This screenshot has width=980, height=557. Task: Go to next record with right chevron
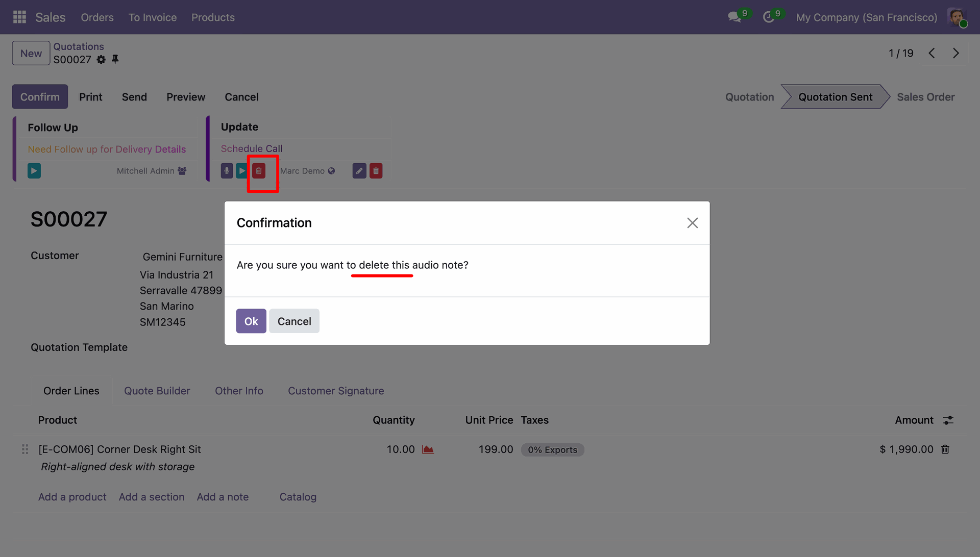(955, 53)
